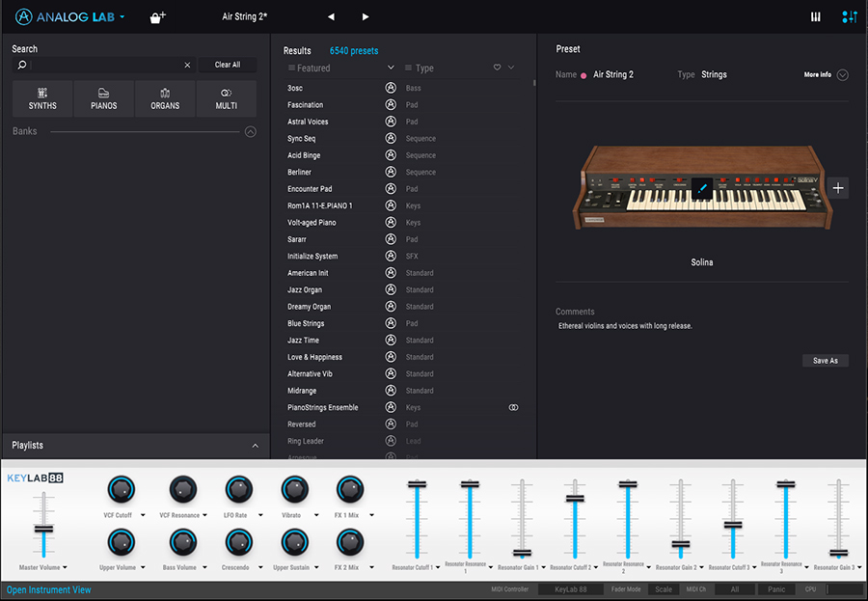Click the Arturia icon on Jazz Organ row
Viewport: 868px width, 601px height.
coord(391,289)
